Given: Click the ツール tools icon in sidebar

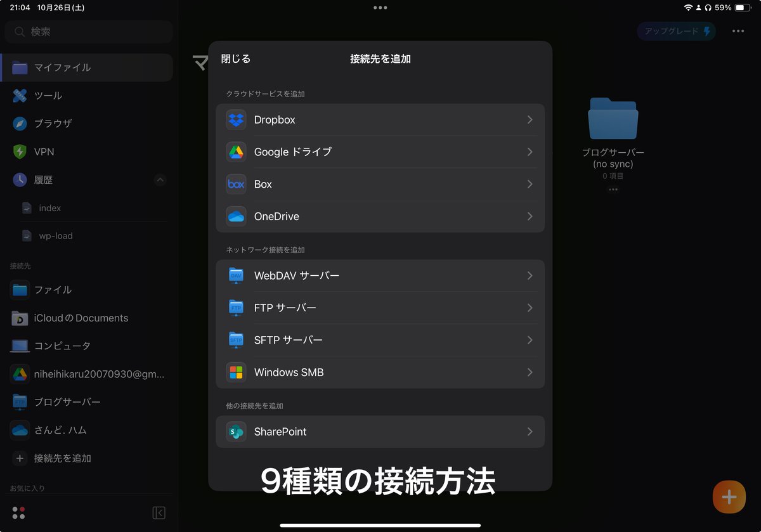Looking at the screenshot, I should coord(20,96).
